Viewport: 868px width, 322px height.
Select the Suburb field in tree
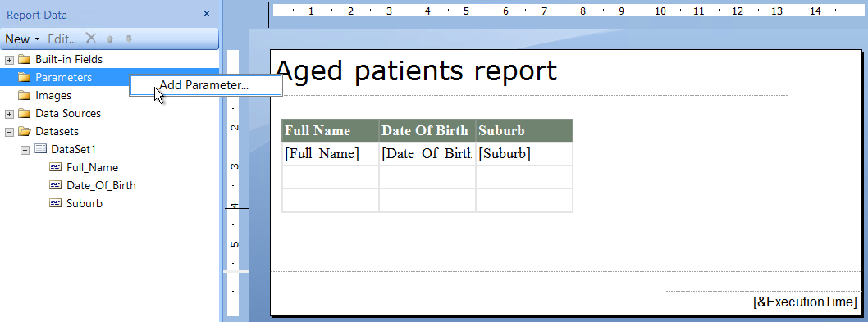pyautogui.click(x=85, y=203)
